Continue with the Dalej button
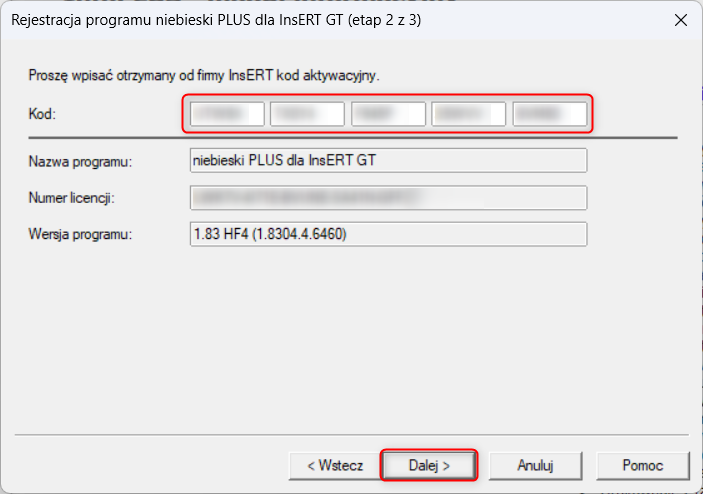The image size is (703, 494). tap(429, 466)
